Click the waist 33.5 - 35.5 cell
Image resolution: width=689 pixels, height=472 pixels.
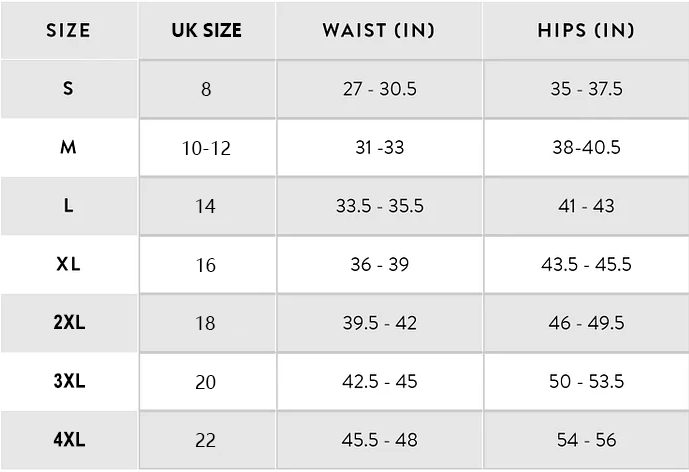click(379, 206)
